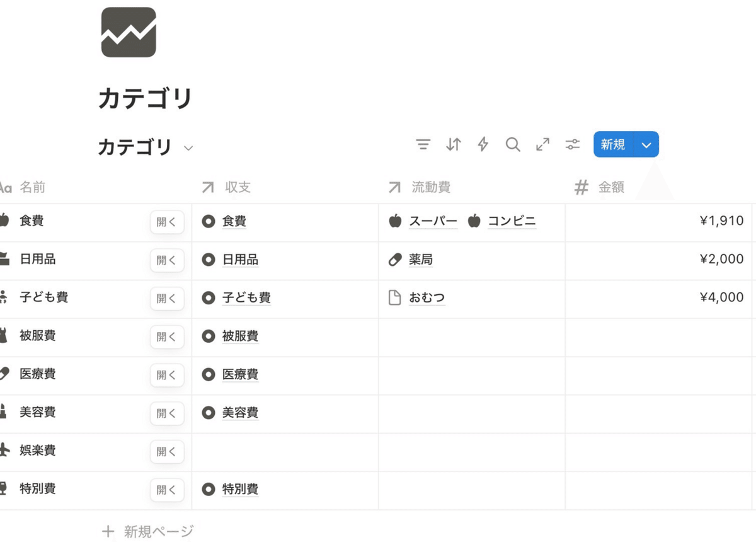Click the chart page icon above title

tap(129, 32)
